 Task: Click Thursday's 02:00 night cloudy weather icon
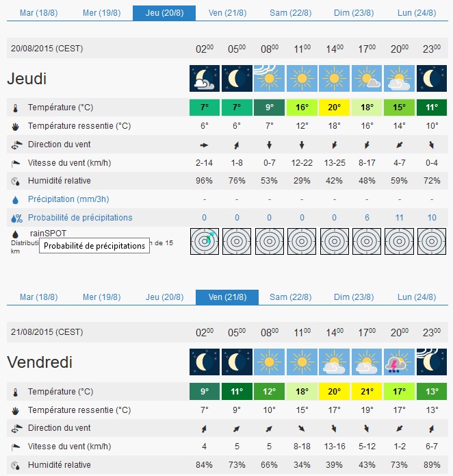204,79
